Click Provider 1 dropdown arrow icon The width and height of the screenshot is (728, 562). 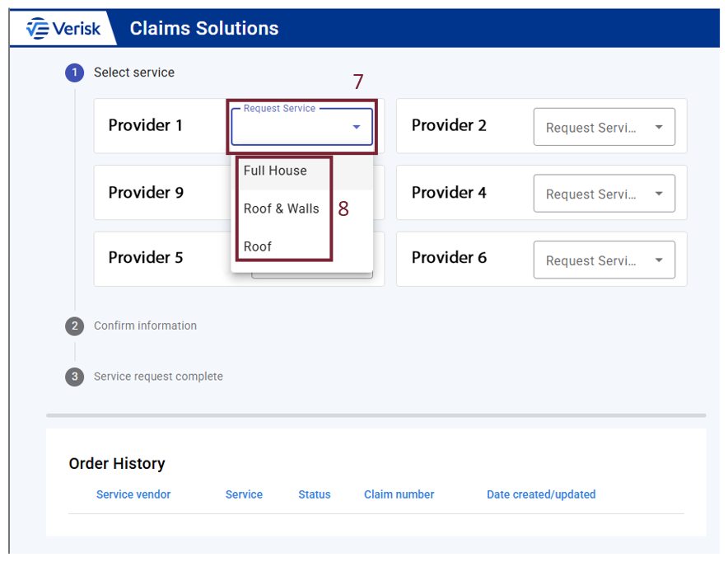[357, 127]
